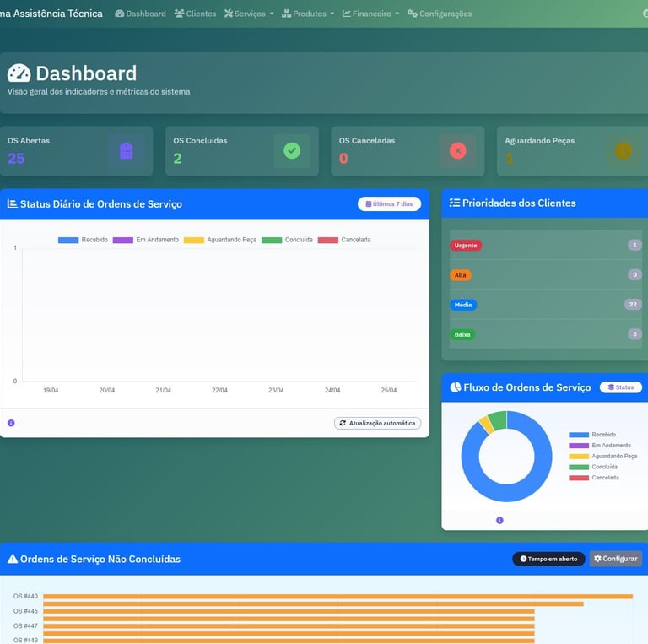Click the Tempo em aberto button
The height and width of the screenshot is (644, 648).
(x=548, y=559)
